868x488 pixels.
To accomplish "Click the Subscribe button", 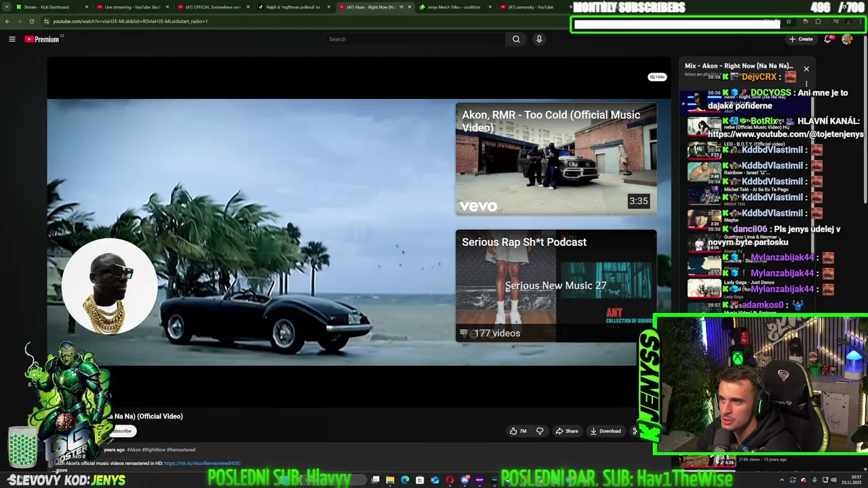I will 122,431.
